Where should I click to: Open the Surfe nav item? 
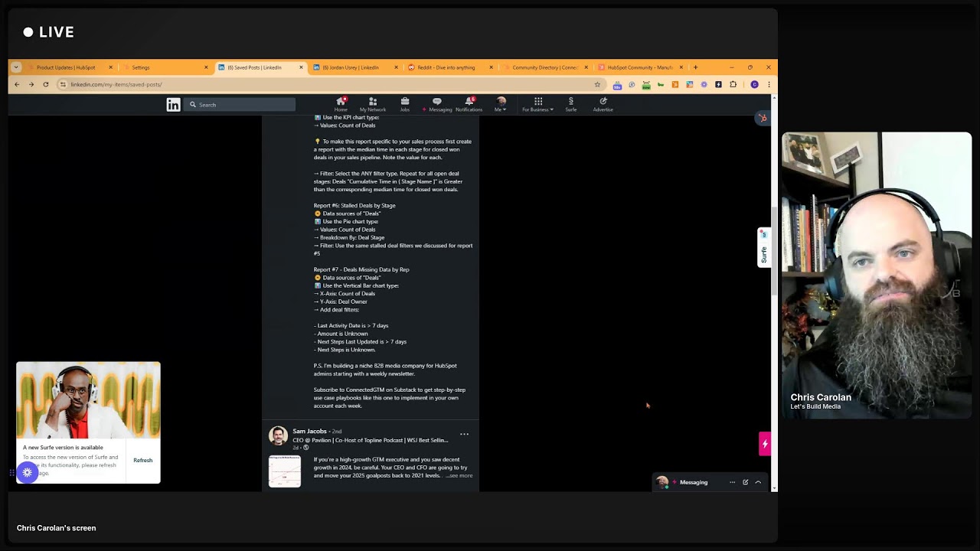coord(570,104)
